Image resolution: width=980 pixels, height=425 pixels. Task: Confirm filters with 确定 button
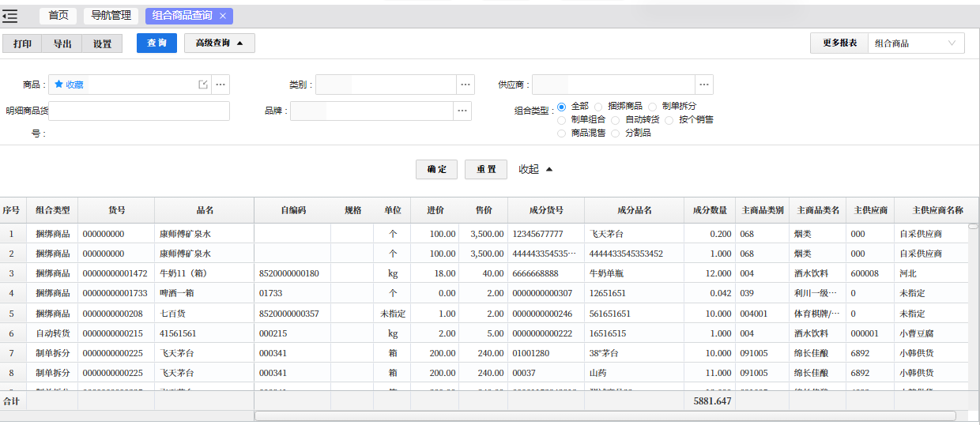click(x=436, y=170)
